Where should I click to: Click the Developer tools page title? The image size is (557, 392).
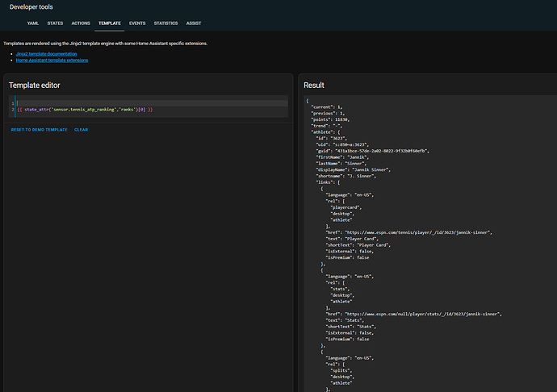pyautogui.click(x=31, y=6)
